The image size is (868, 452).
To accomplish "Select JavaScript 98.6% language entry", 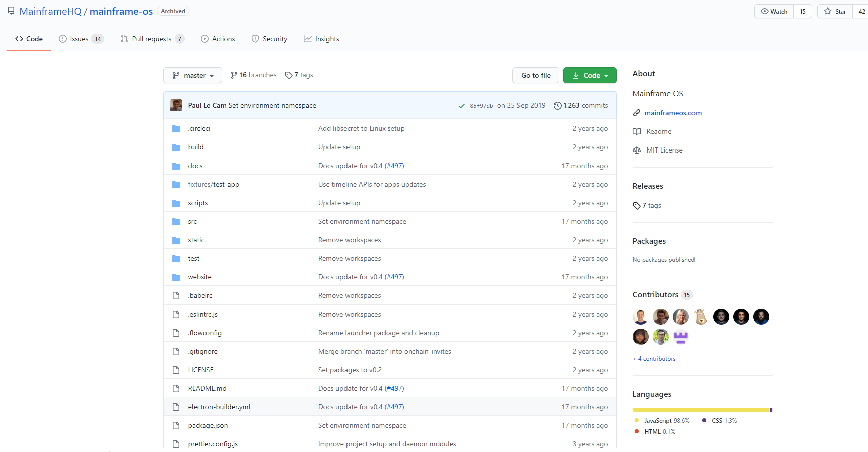I will coord(662,421).
